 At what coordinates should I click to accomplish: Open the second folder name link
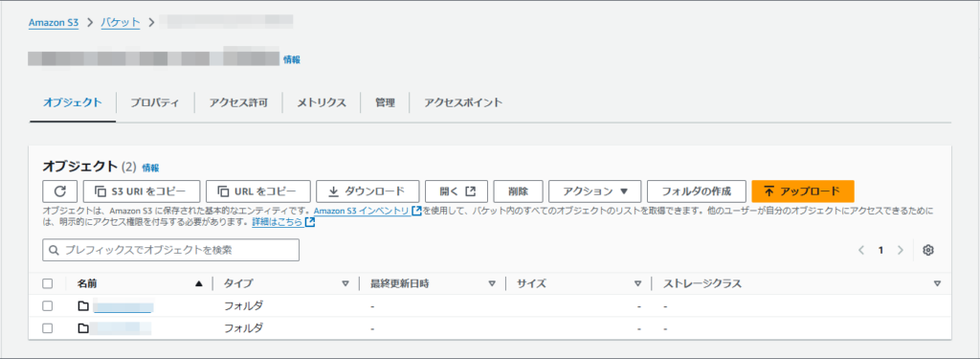(x=121, y=327)
